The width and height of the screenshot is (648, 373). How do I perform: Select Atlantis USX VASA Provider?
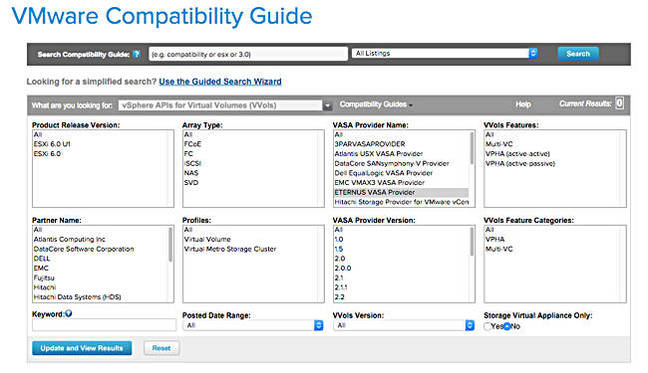click(x=379, y=154)
